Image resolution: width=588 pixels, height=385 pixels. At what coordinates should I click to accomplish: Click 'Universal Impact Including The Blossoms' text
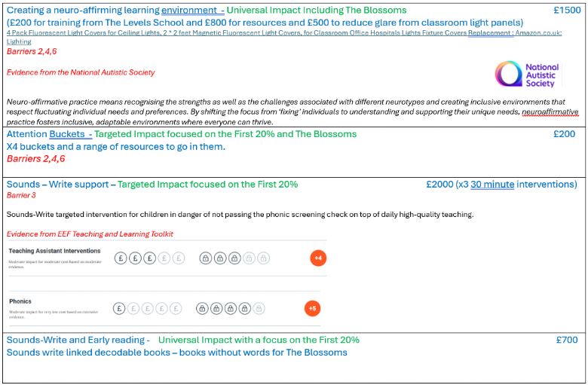316,10
